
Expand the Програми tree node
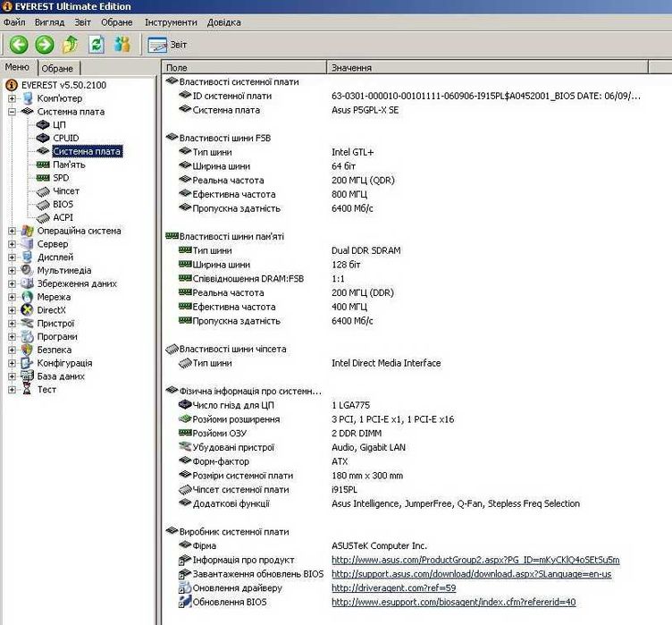(x=12, y=337)
